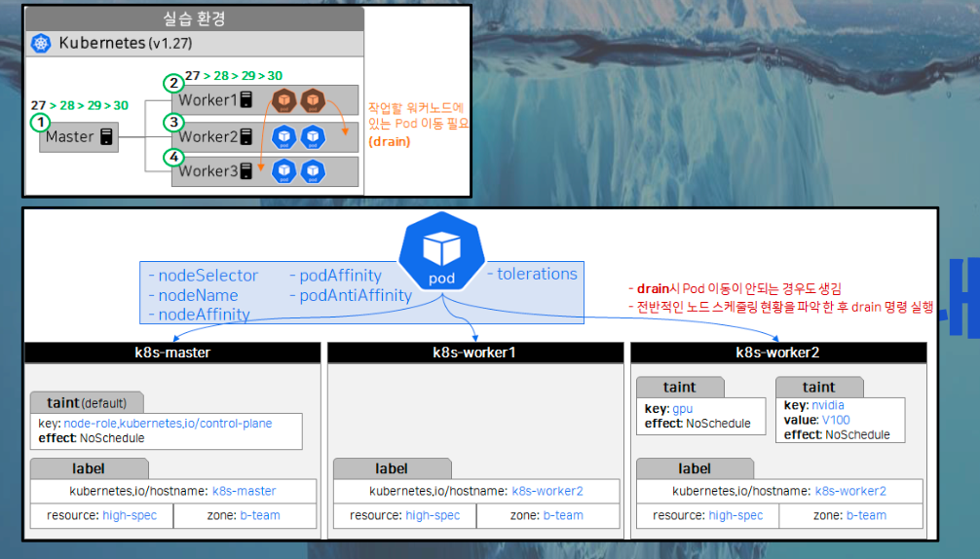Click the large blue pod heptagon icon
The height and width of the screenshot is (559, 980).
[x=442, y=251]
